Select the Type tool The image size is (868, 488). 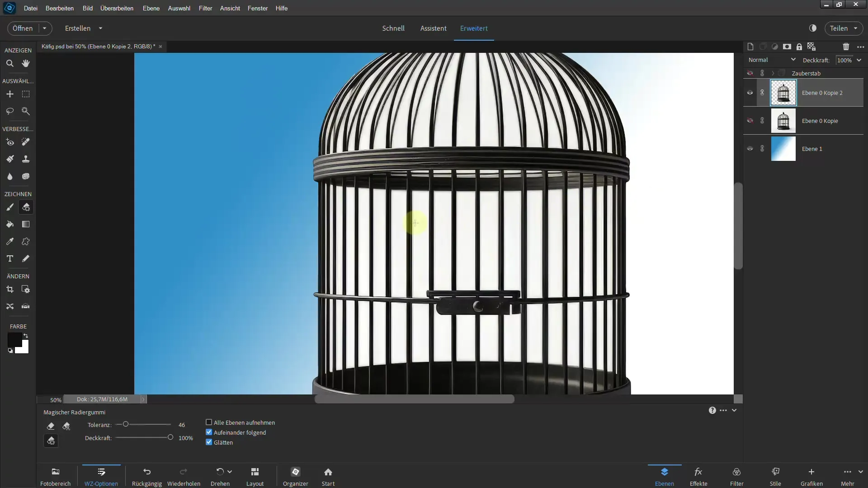(x=9, y=258)
